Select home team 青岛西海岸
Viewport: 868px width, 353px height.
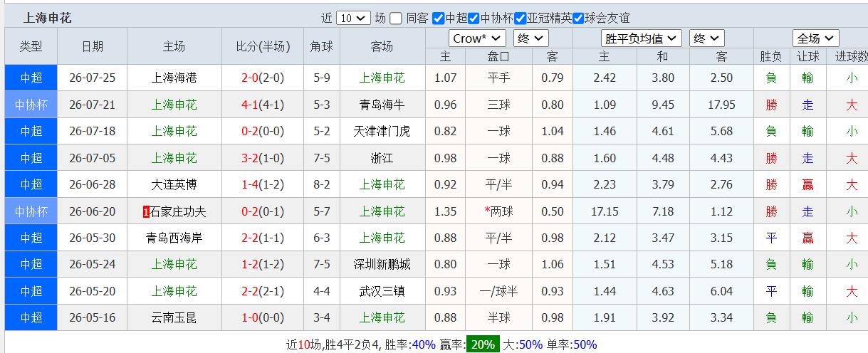coord(174,238)
